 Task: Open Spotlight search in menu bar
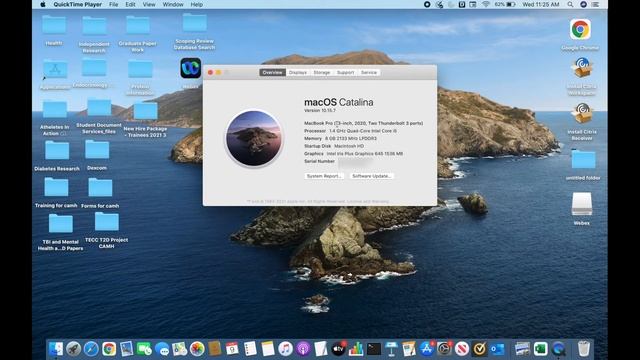pyautogui.click(x=570, y=4)
